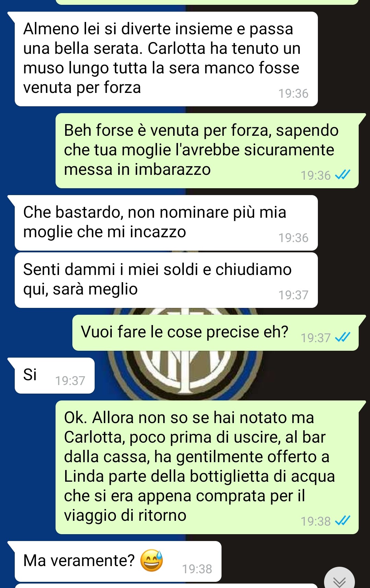Select the 'Almeno lei si diverte' message bubble
This screenshot has height=588, width=370.
(166, 59)
